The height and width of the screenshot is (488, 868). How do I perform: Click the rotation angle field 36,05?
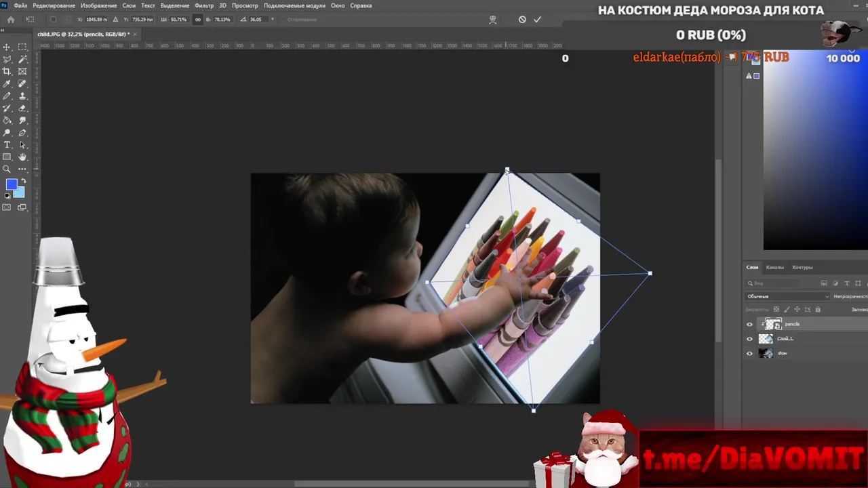(x=258, y=20)
